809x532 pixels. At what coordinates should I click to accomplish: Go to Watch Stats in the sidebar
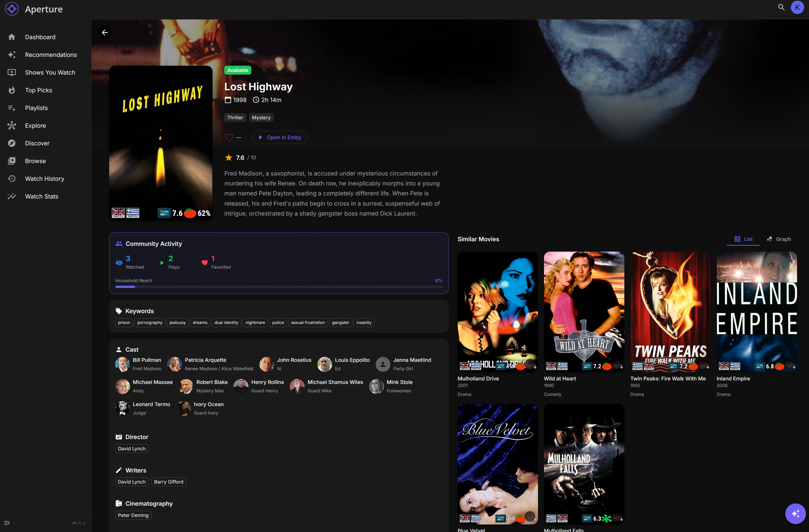[x=41, y=196]
